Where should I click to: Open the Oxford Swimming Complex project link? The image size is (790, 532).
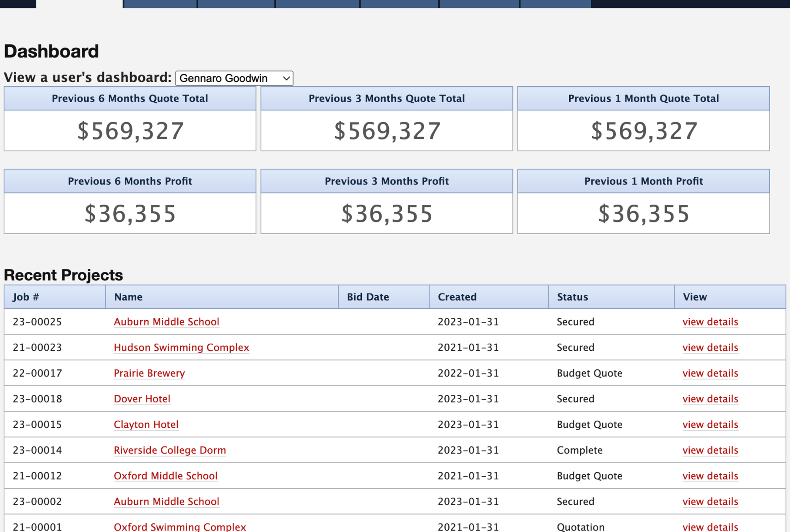[180, 527]
